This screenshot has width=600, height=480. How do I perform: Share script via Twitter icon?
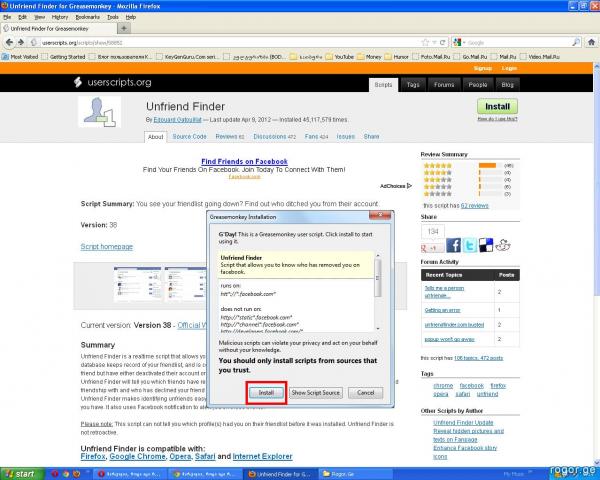[470, 245]
